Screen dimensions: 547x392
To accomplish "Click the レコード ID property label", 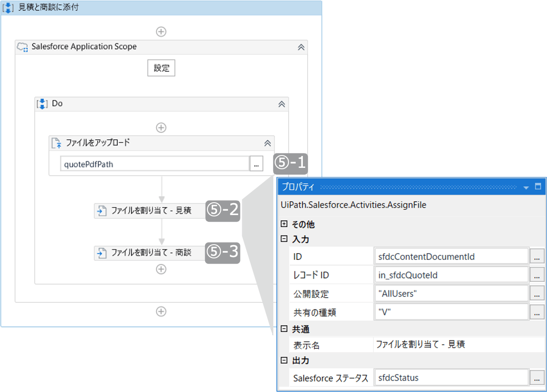I will point(311,275).
